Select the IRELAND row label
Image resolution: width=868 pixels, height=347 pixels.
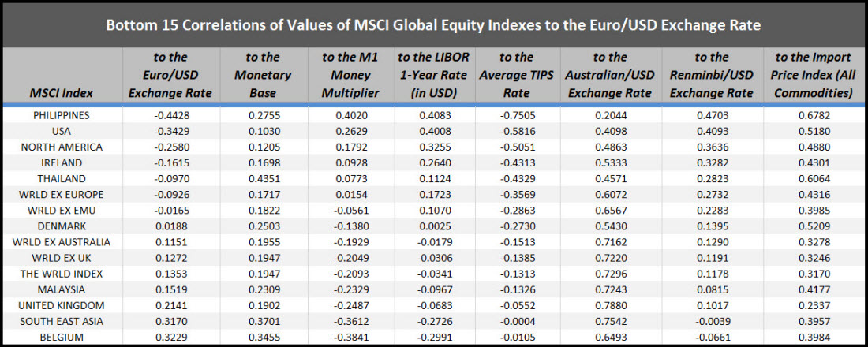coord(62,162)
